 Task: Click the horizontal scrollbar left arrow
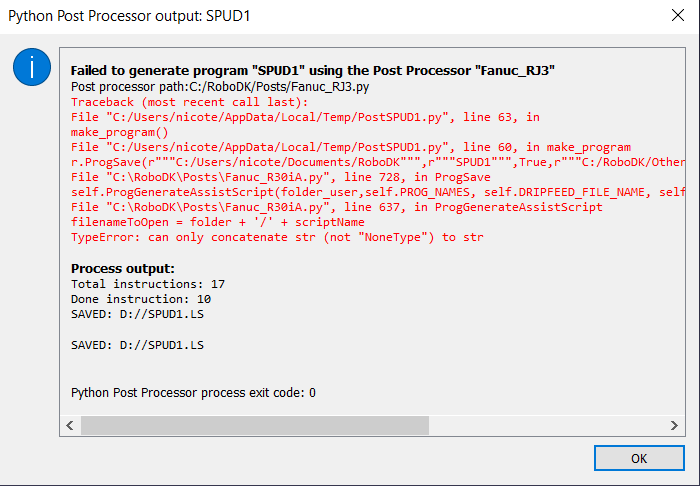tap(70, 425)
